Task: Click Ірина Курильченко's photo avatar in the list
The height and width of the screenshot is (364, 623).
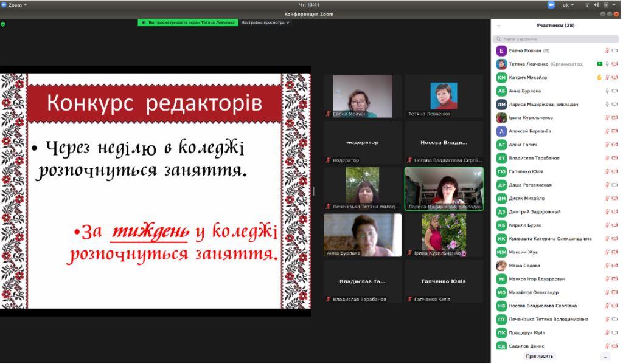Action: pos(501,118)
